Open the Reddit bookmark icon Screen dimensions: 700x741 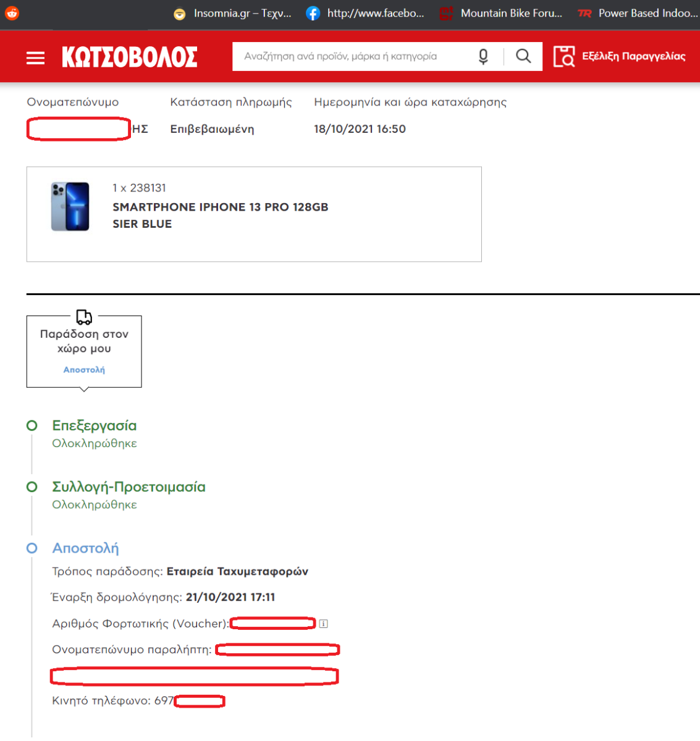(x=12, y=13)
